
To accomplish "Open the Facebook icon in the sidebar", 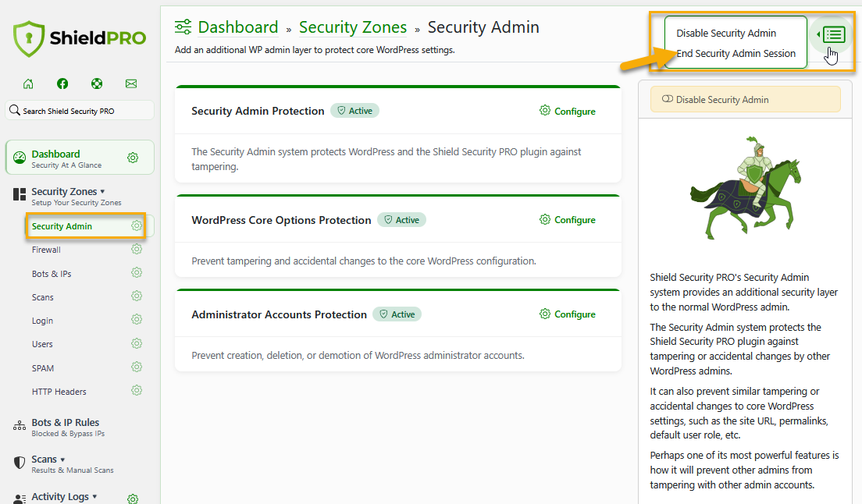I will (62, 83).
